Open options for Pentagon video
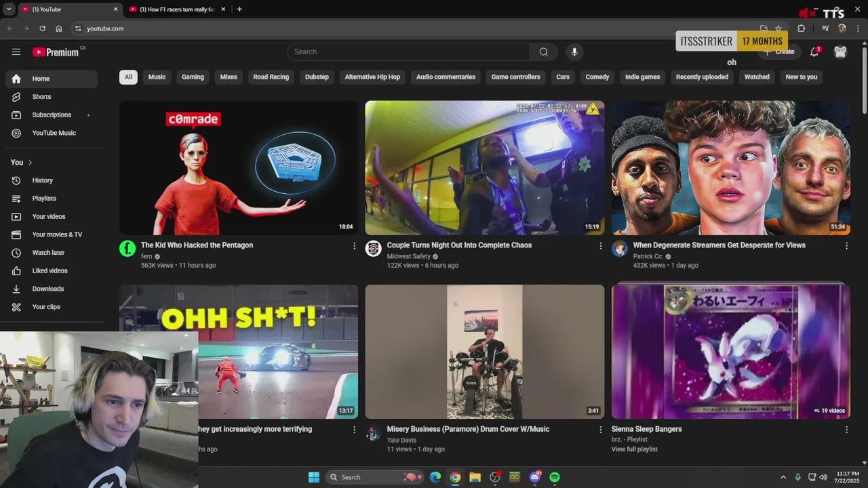Viewport: 868px width, 488px height. (354, 246)
